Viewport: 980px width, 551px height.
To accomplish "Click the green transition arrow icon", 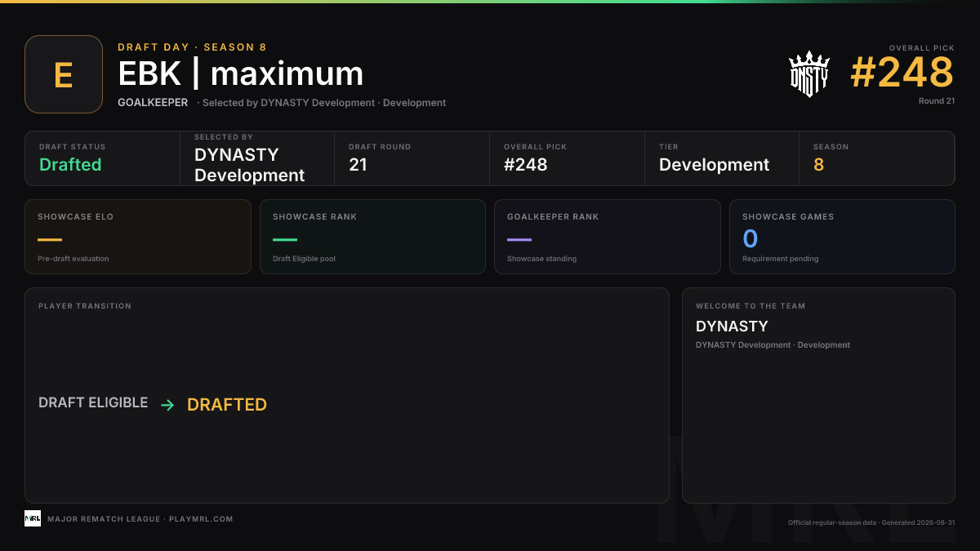I will [167, 405].
